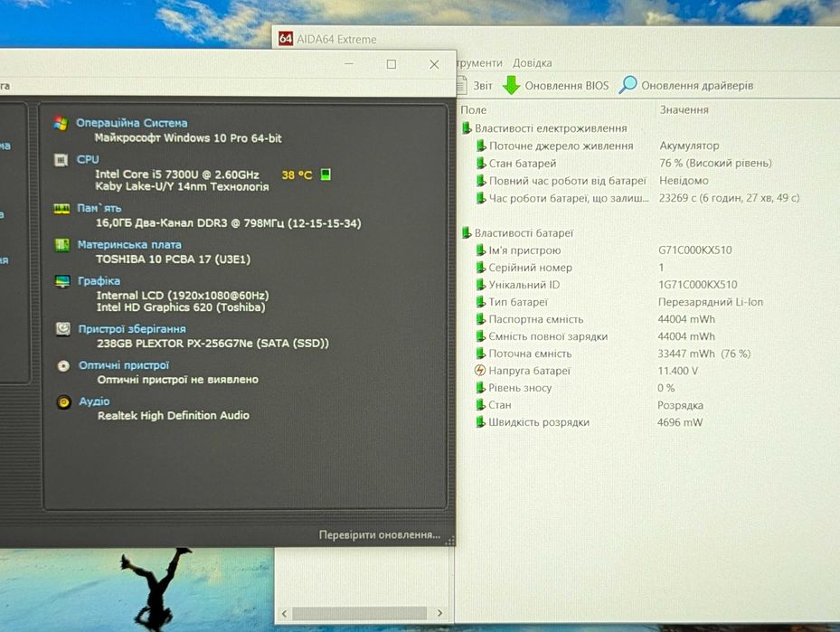Select the Поточна ємність row label
This screenshot has width=840, height=632.
[x=530, y=354]
